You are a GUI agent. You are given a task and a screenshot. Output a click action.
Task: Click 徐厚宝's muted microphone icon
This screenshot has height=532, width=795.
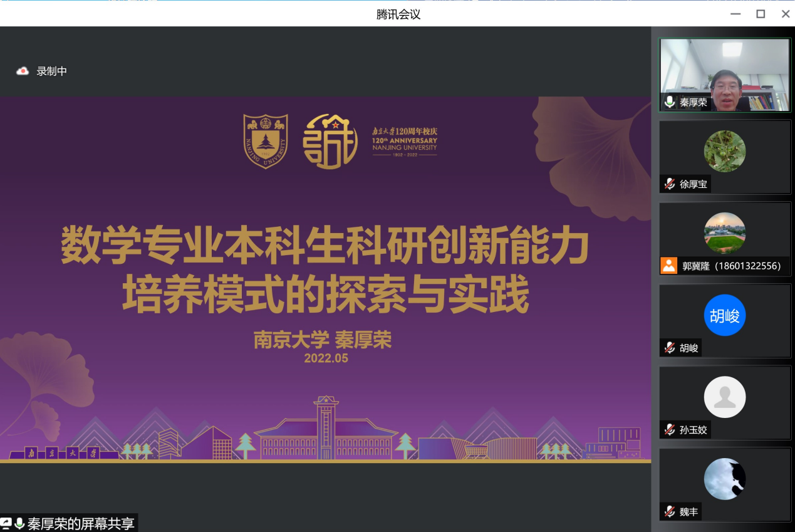click(670, 184)
